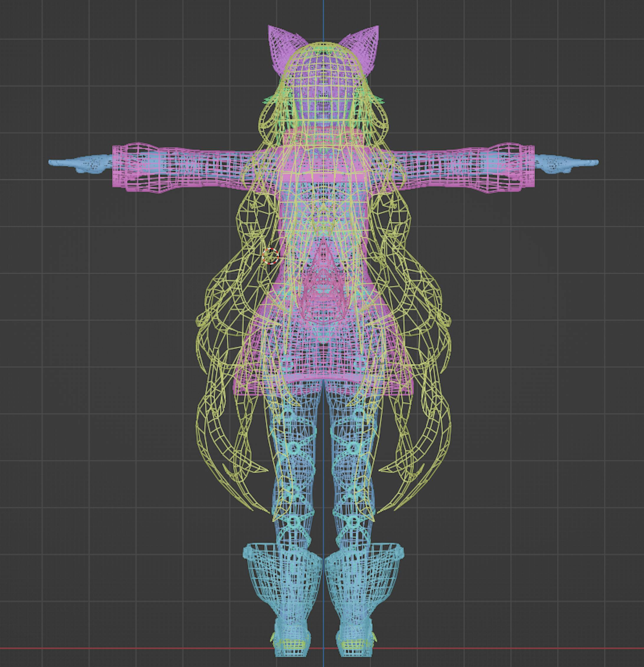Click the red-white 3D cursor marker
The height and width of the screenshot is (667, 644).
pos(271,256)
